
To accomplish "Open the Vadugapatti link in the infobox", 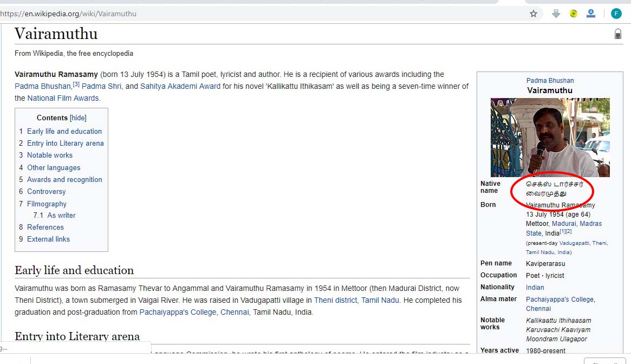I will click(574, 243).
